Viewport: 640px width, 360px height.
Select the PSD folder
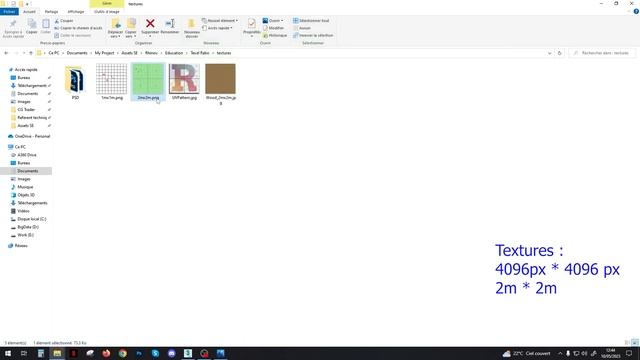[75, 82]
